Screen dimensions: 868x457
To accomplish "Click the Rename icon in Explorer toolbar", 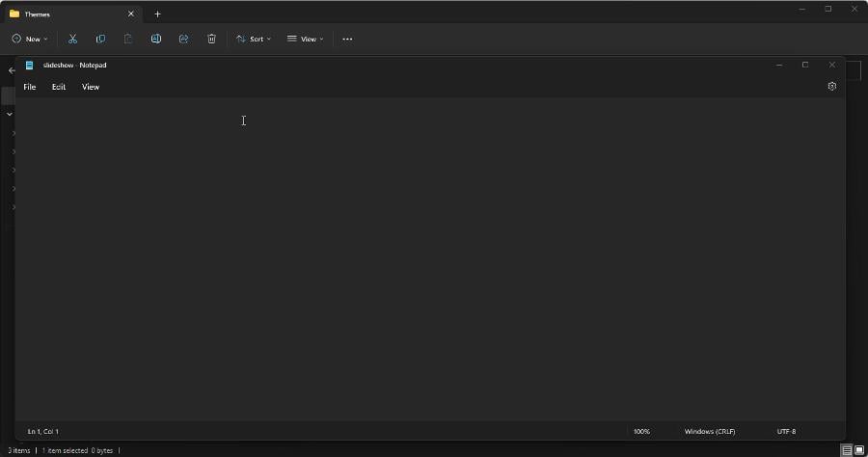I will tap(156, 39).
